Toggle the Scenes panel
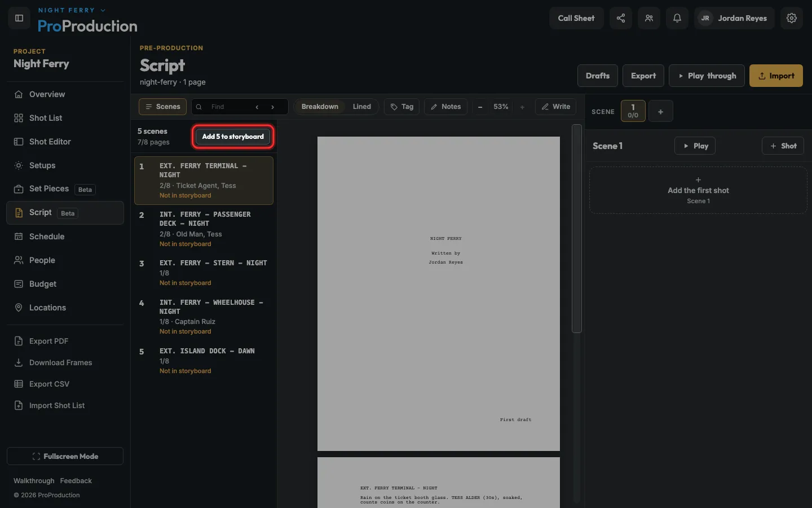The image size is (812, 508). (x=163, y=107)
